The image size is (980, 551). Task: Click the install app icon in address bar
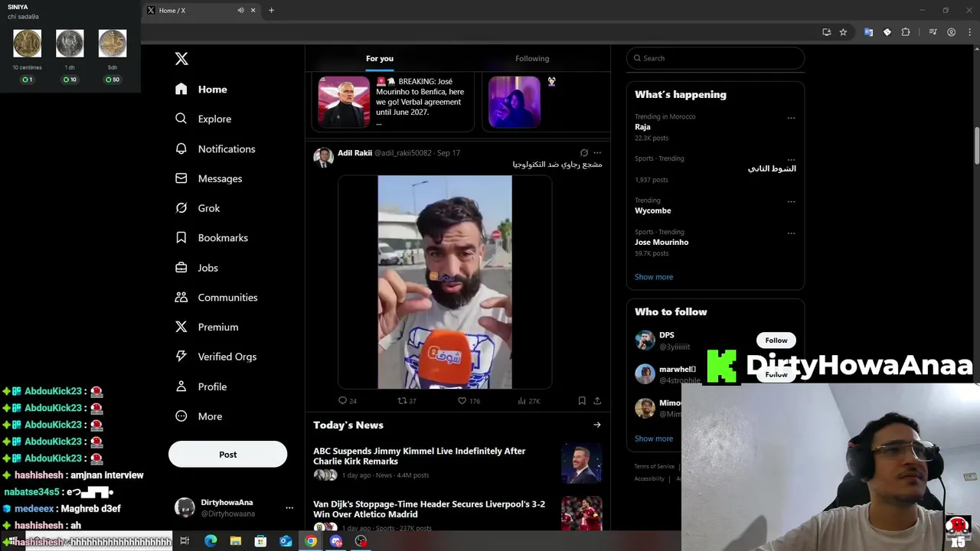pyautogui.click(x=827, y=32)
